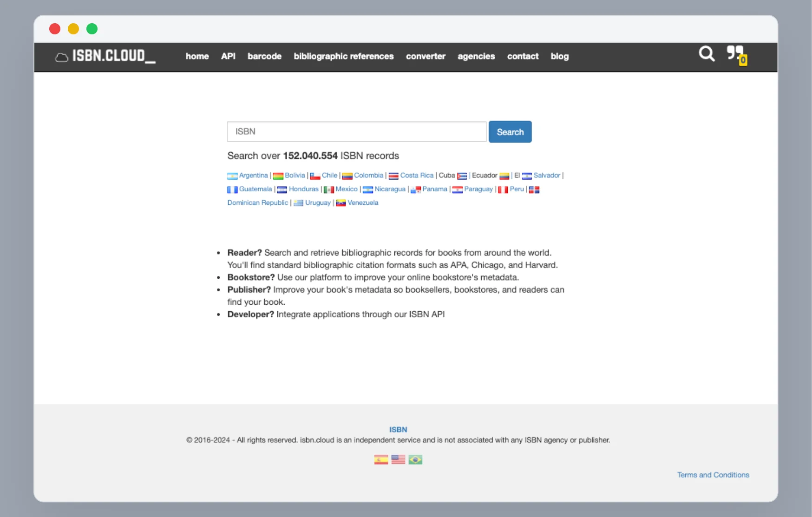
Task: Click the Mexico flag icon
Action: (x=329, y=190)
